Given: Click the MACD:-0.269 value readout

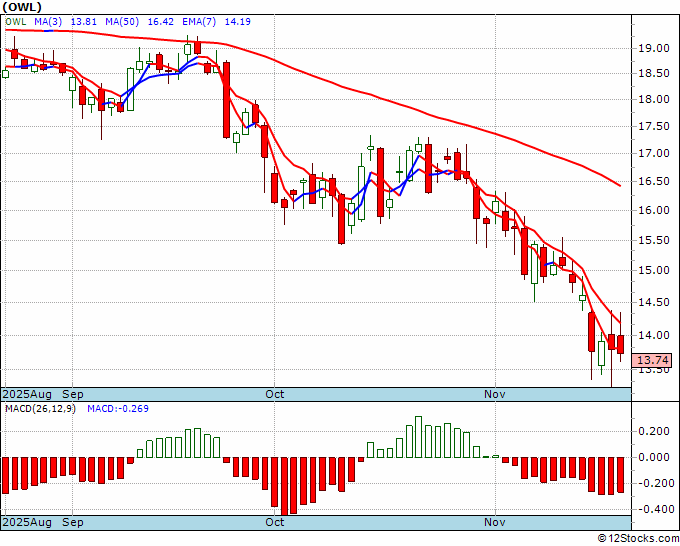Looking at the screenshot, I should click(x=118, y=409).
